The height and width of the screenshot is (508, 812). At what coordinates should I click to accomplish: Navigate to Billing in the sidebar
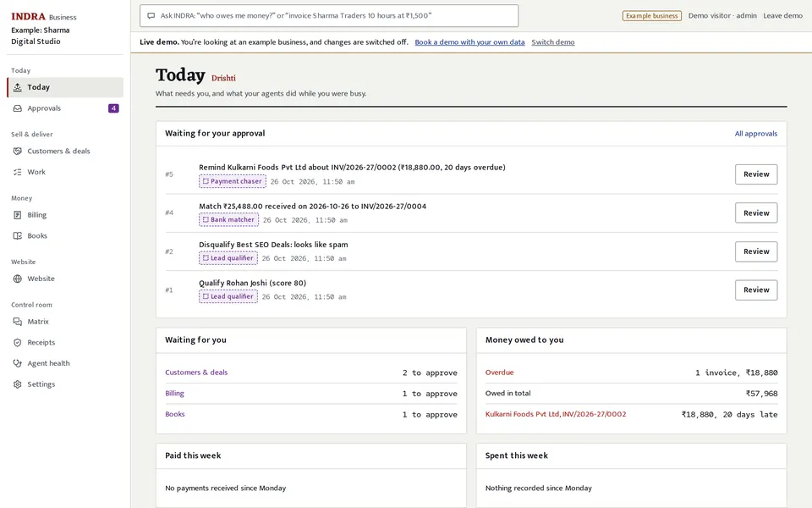(65, 214)
